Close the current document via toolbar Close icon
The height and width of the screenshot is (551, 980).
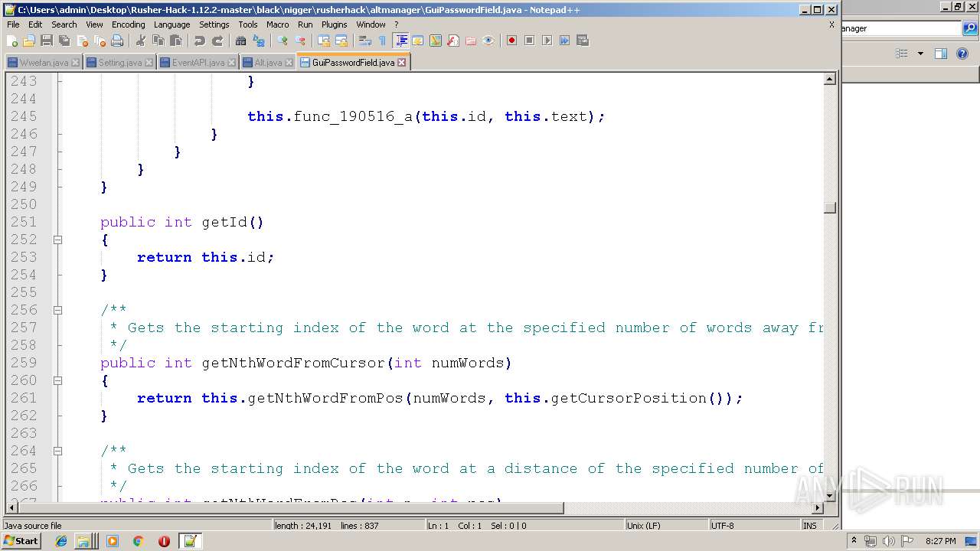81,41
